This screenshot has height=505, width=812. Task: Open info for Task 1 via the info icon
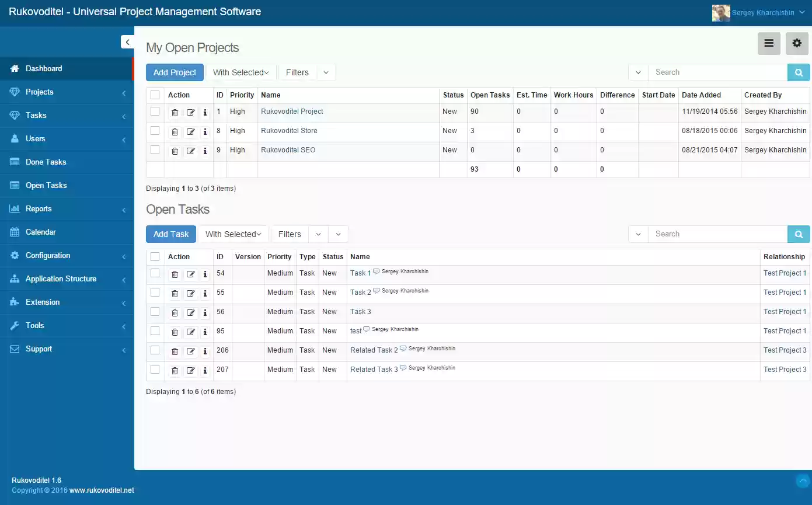[205, 274]
